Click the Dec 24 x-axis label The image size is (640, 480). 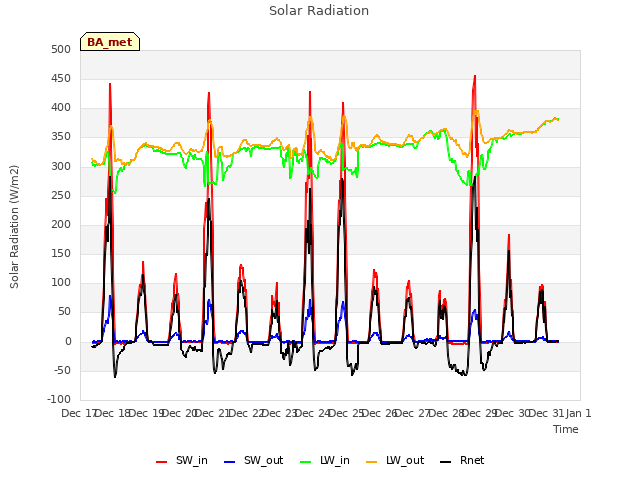point(313,413)
